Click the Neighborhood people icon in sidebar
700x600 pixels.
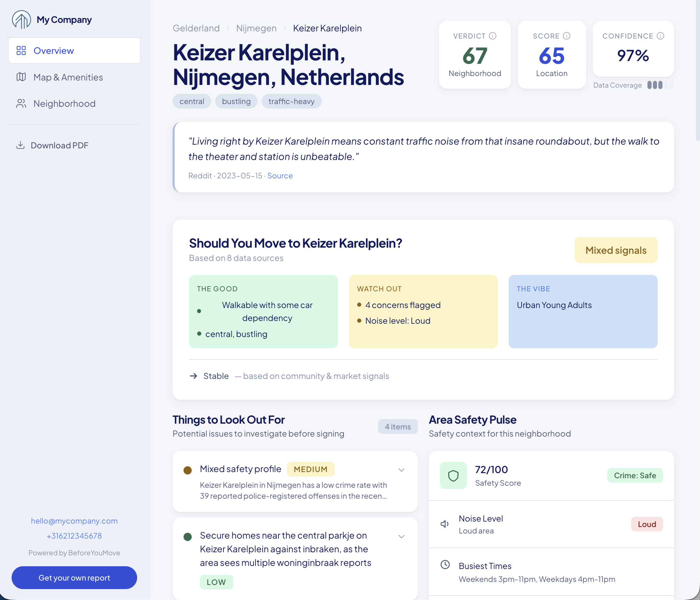pyautogui.click(x=21, y=103)
